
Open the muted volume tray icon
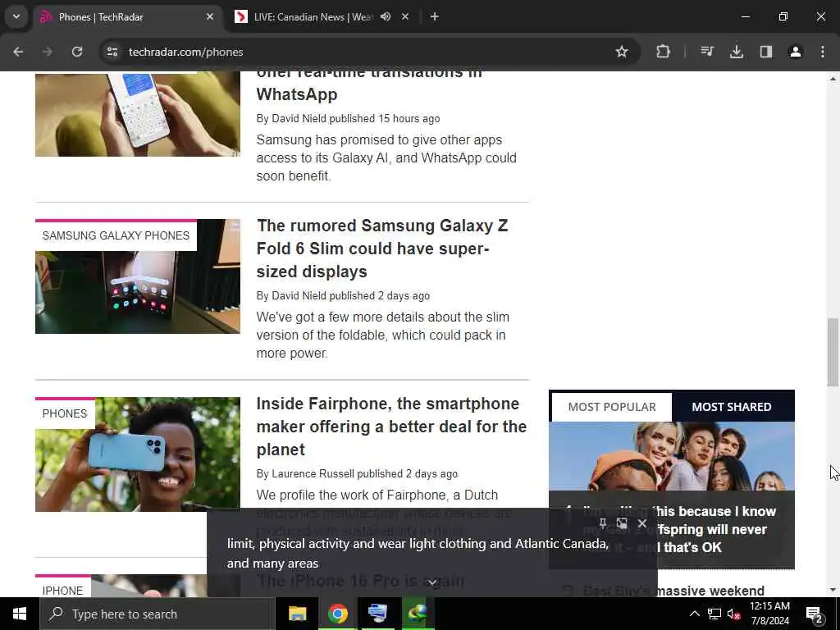[734, 614]
